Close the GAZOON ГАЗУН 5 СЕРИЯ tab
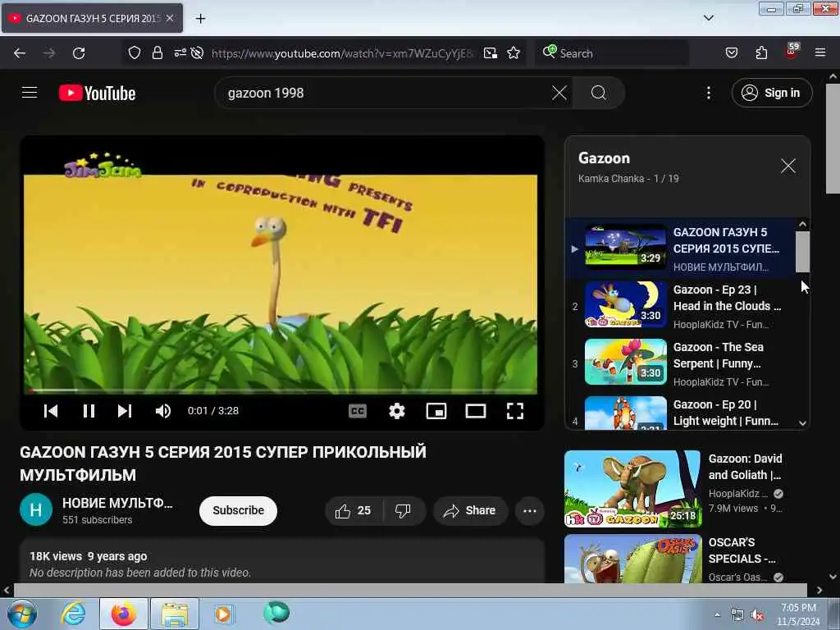The image size is (840, 630). 170,18
